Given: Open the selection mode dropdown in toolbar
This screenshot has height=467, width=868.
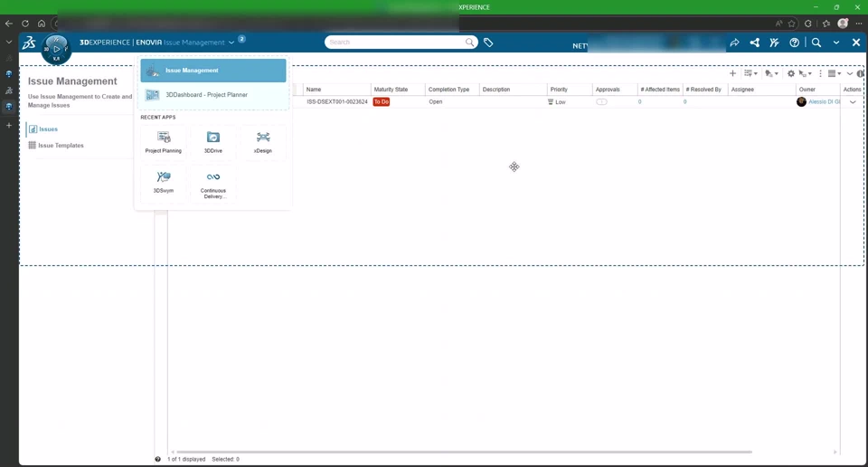Looking at the screenshot, I should coord(806,73).
